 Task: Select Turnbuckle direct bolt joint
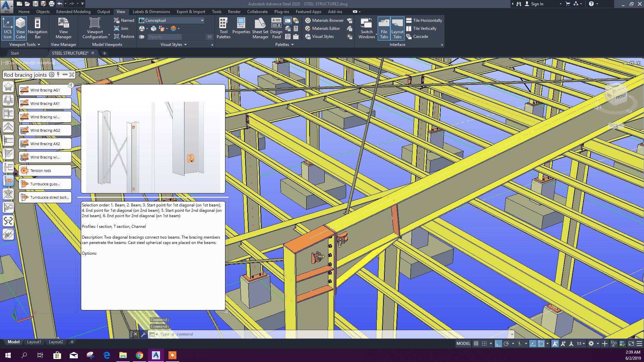point(45,197)
